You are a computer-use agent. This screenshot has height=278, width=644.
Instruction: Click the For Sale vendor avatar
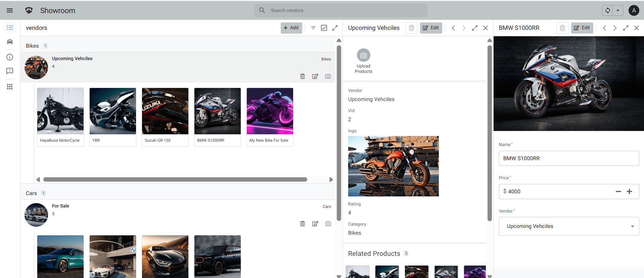[x=36, y=215]
